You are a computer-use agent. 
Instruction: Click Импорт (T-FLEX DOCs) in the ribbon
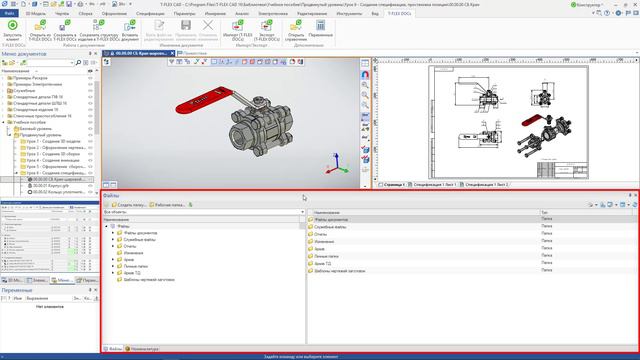click(238, 30)
